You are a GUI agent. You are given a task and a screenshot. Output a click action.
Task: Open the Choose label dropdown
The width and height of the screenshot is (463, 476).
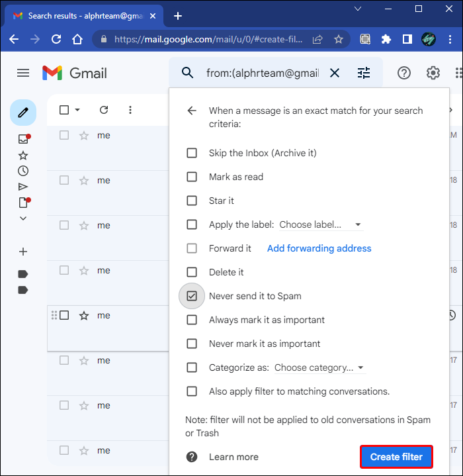pyautogui.click(x=321, y=224)
